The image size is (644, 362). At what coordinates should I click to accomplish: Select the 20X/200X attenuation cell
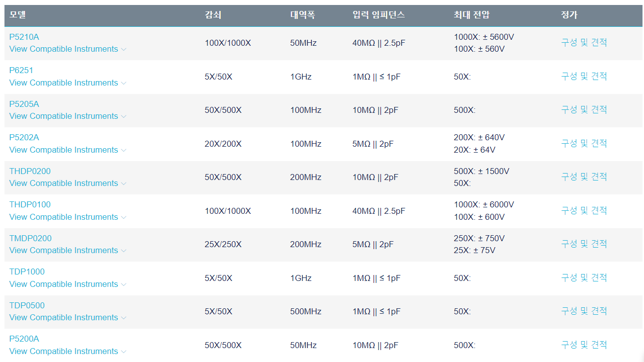point(223,144)
